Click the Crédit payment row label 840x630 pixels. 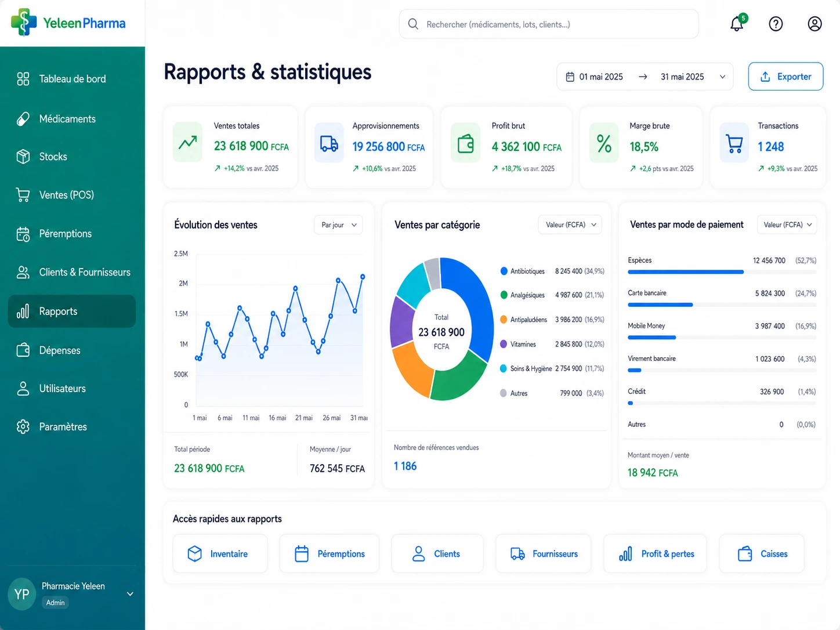pos(636,392)
